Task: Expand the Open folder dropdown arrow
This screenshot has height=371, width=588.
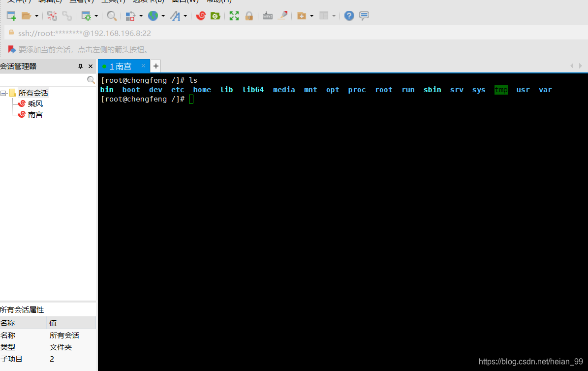Action: click(36, 16)
